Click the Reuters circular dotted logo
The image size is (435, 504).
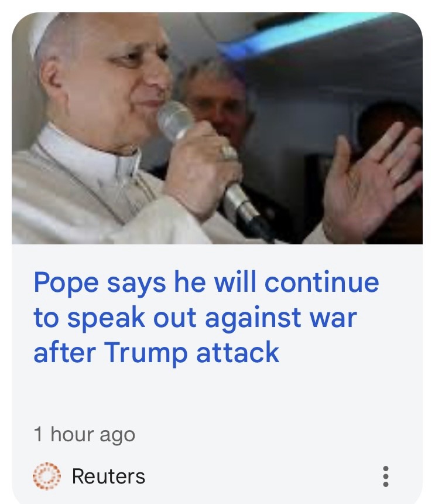47,476
